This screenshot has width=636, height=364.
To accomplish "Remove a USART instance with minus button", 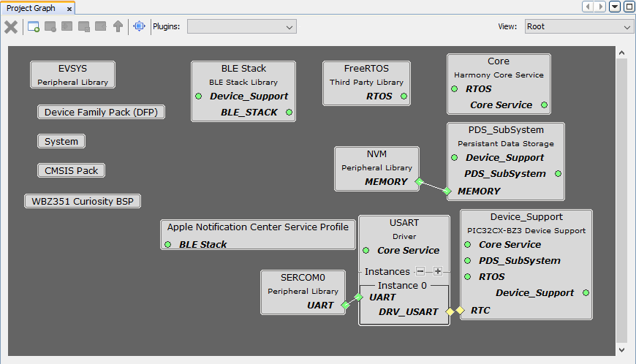I will pos(420,271).
